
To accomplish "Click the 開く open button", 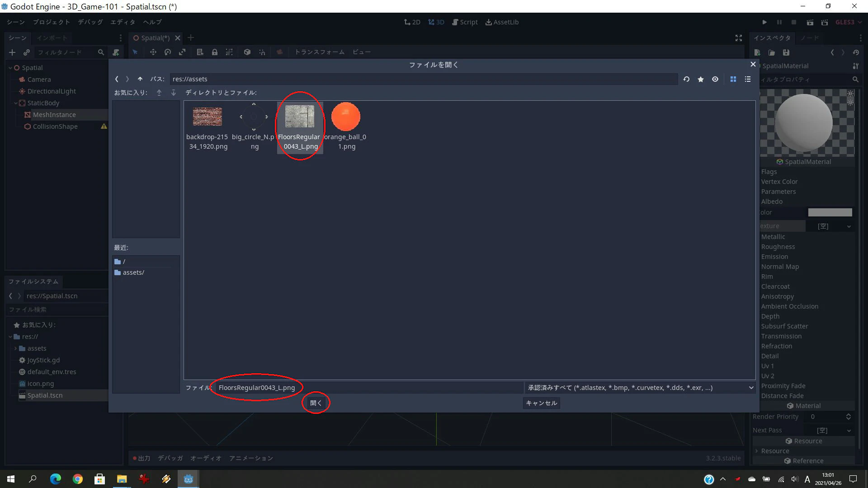I will [316, 403].
